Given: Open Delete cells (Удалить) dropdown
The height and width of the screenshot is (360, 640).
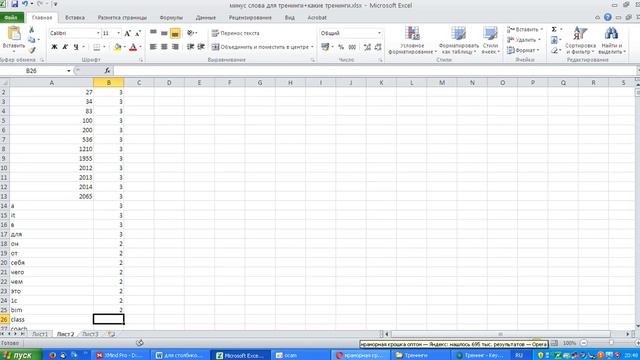Looking at the screenshot, I should (x=524, y=40).
